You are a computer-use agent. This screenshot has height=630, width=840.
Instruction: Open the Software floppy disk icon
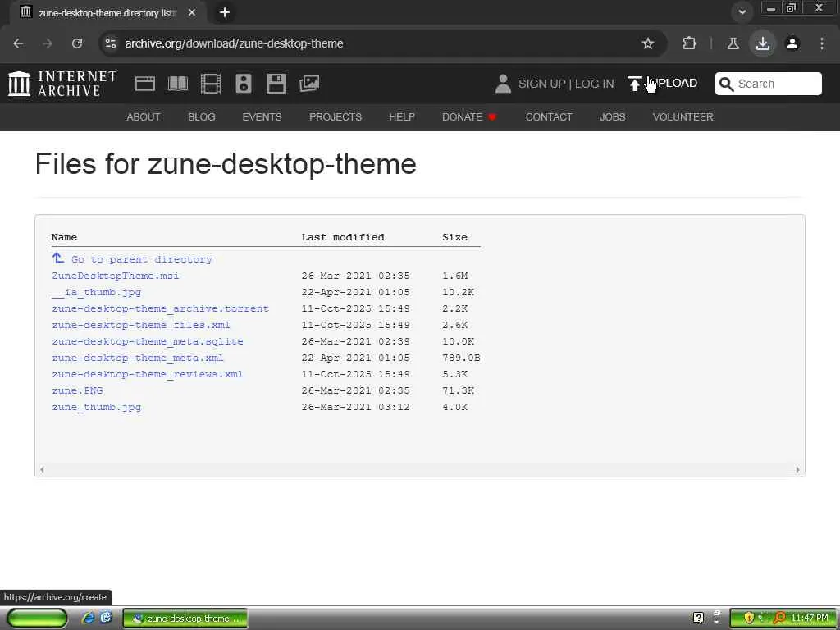click(x=276, y=84)
